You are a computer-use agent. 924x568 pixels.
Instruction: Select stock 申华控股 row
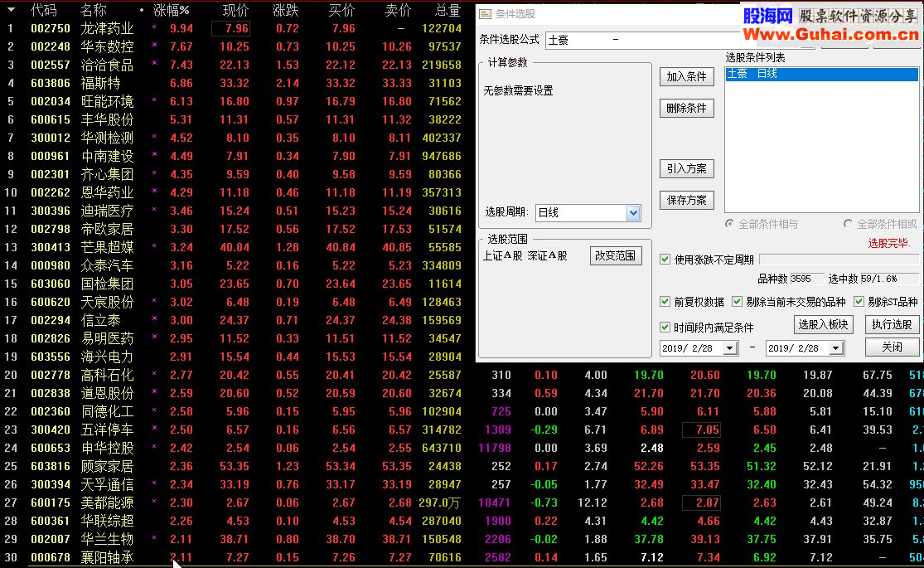(462, 449)
